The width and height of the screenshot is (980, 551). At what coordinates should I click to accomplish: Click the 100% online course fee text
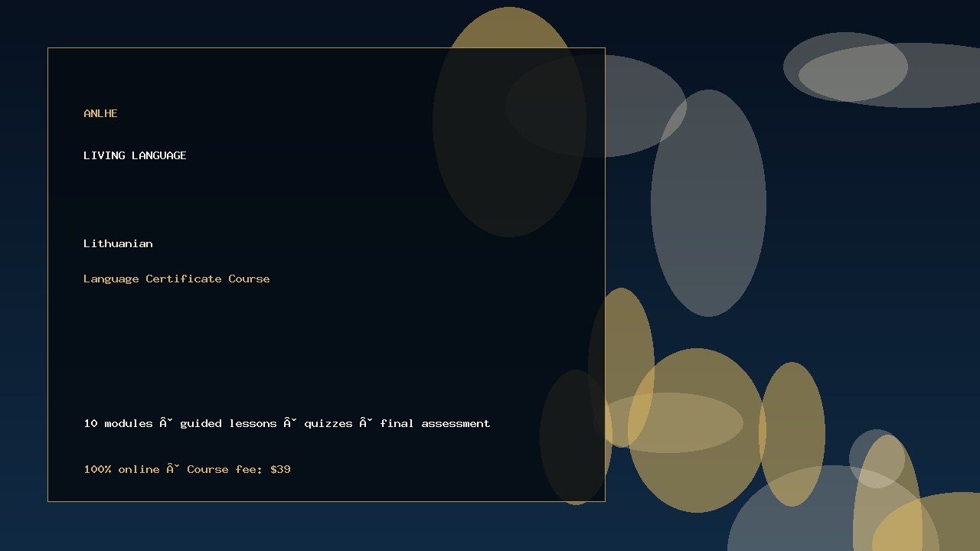(x=187, y=469)
